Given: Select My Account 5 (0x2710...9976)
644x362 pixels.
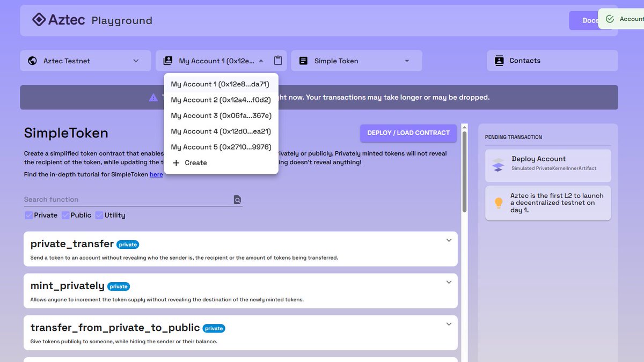Looking at the screenshot, I should pyautogui.click(x=221, y=147).
